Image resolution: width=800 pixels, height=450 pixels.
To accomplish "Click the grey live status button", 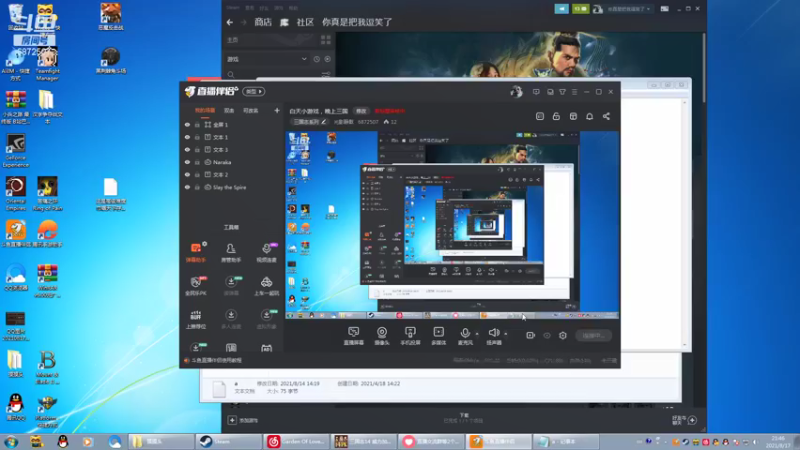I will click(593, 335).
